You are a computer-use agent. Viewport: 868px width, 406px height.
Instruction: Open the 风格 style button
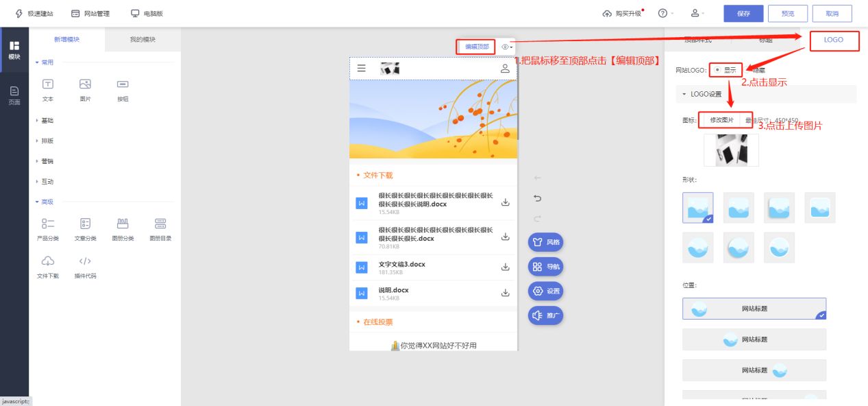click(x=545, y=242)
